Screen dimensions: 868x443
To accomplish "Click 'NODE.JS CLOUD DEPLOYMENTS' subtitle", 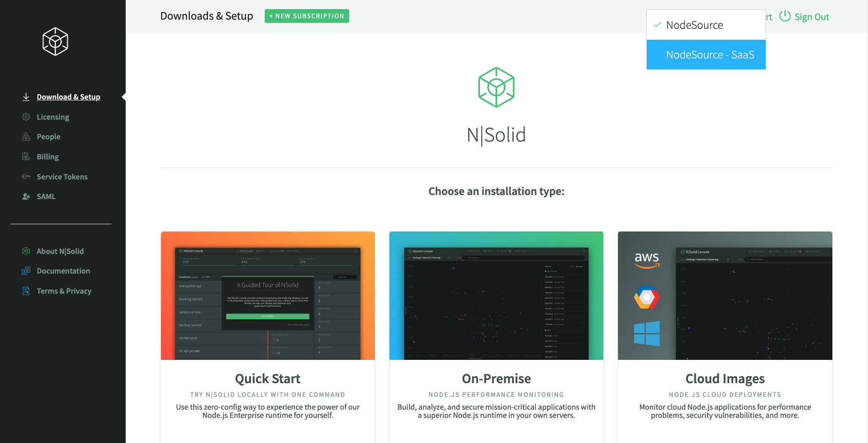I will 725,395.
